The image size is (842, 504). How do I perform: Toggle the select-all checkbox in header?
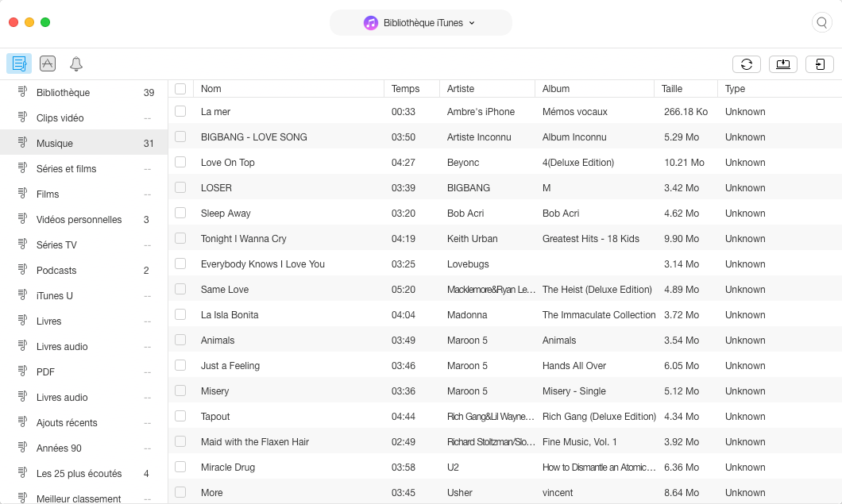[180, 89]
